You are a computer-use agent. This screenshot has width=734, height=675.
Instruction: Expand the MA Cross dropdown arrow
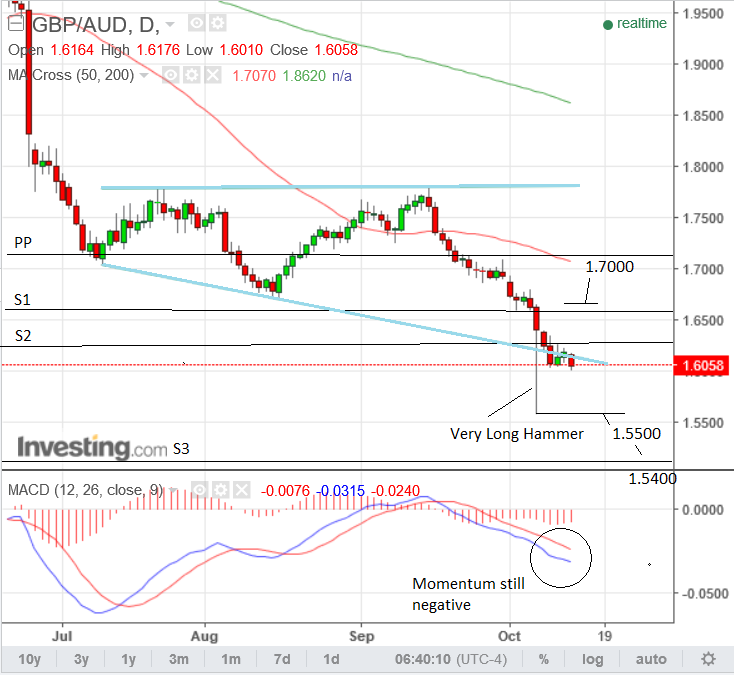144,75
